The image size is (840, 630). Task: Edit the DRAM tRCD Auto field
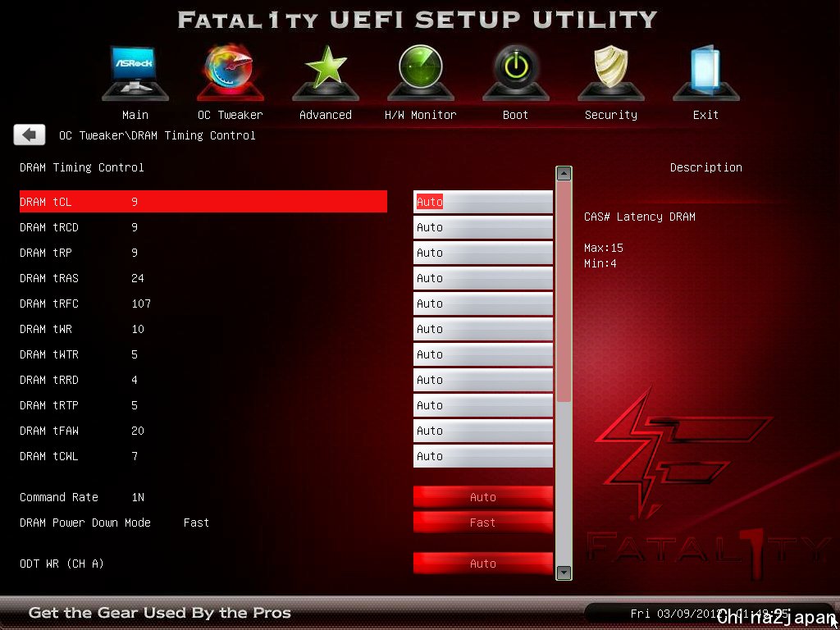[x=482, y=227]
